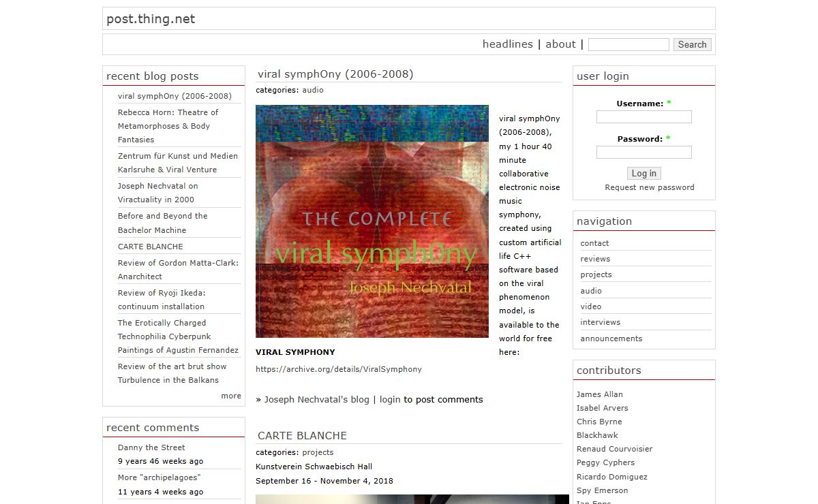Visit Joseph Nechvatal's blog link

[x=317, y=400]
